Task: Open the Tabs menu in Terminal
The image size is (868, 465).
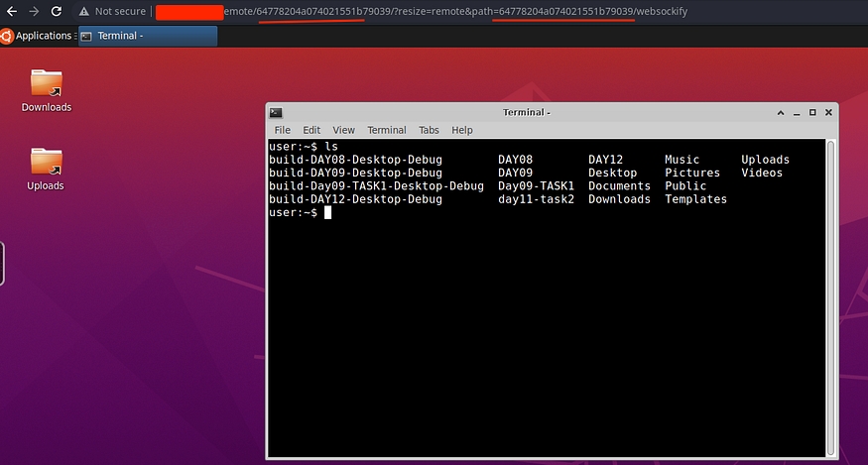Action: click(429, 130)
